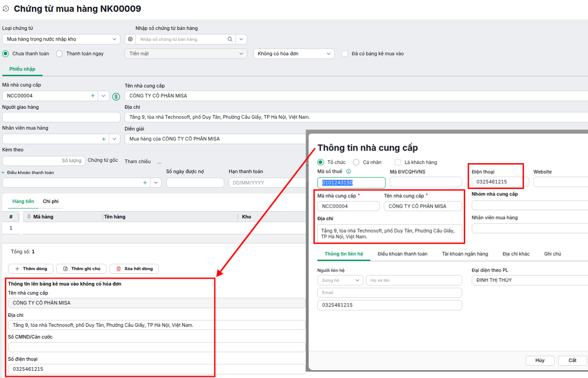Image resolution: width=588 pixels, height=378 pixels.
Task: Expand main form Nhân viên mua hàng dropdown arrow
Action: [x=115, y=139]
